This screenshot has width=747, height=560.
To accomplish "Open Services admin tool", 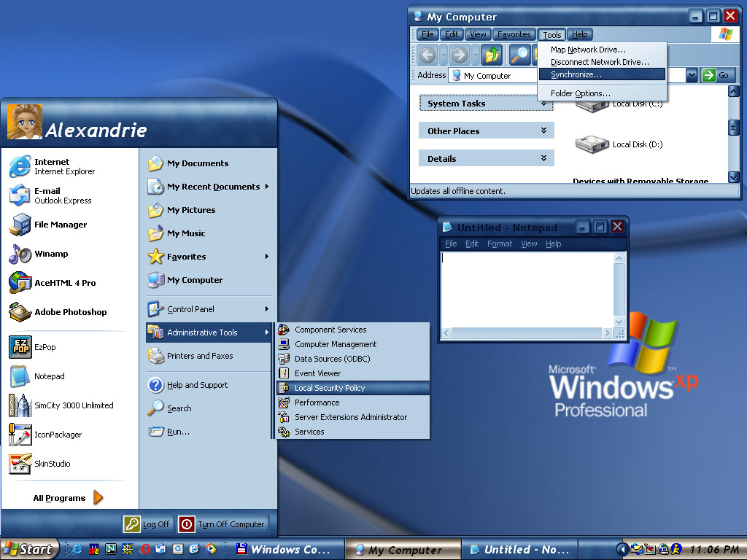I will tap(353, 432).
